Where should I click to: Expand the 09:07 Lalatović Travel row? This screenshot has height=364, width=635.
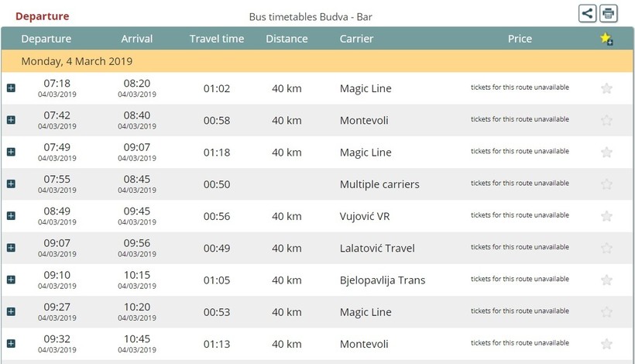pyautogui.click(x=11, y=248)
